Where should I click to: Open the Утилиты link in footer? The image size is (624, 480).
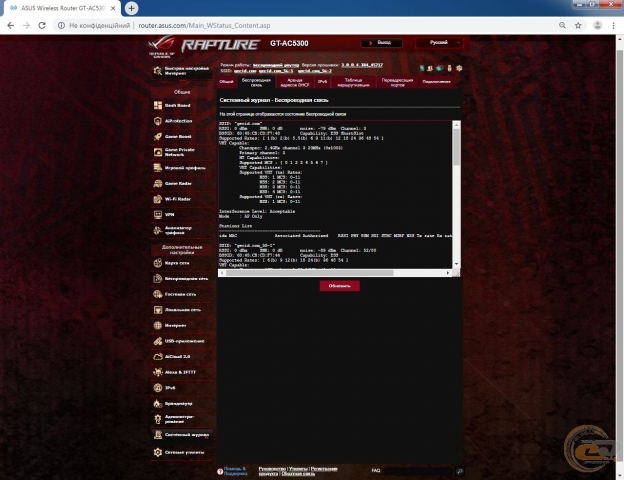click(x=298, y=469)
